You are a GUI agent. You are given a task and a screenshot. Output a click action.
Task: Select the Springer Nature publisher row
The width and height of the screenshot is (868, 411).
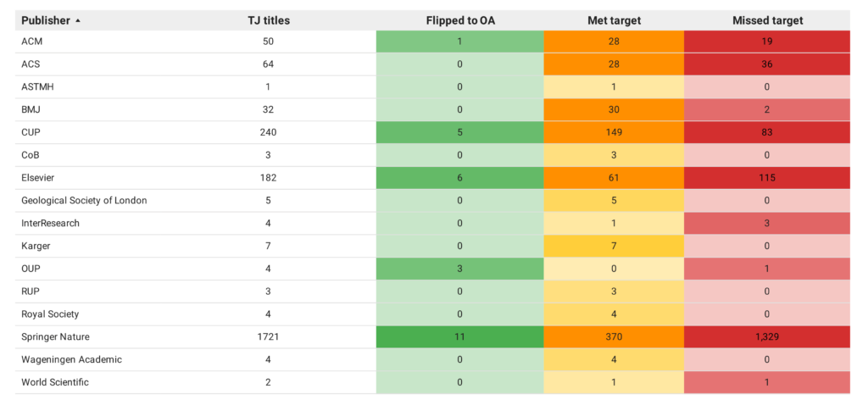pyautogui.click(x=432, y=337)
